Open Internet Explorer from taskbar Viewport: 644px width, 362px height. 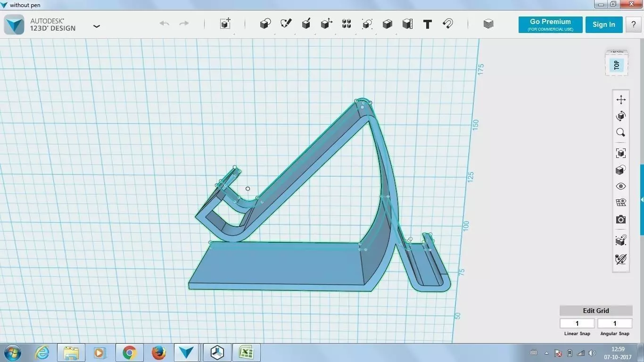point(42,353)
